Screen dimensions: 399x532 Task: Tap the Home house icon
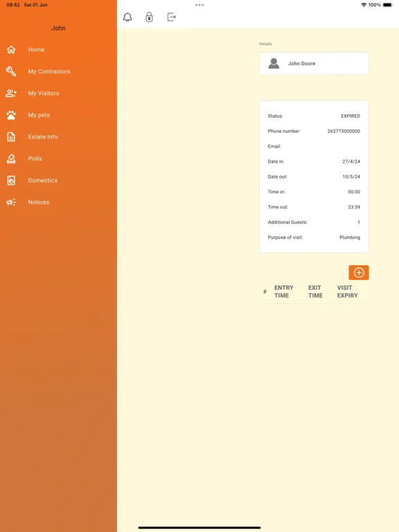coord(11,50)
